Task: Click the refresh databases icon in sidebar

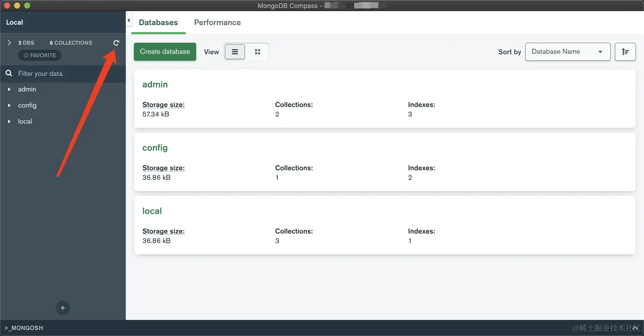Action: (116, 43)
